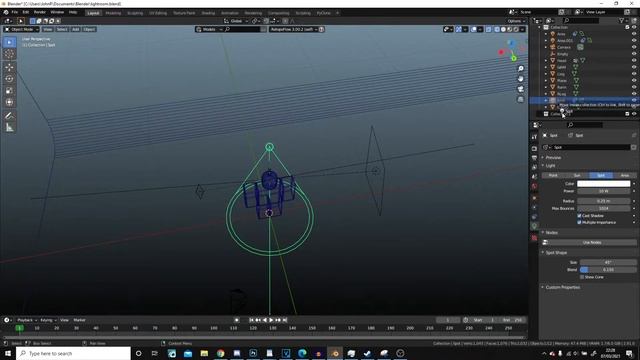Viewport: 640px width, 360px height.
Task: Switch viewport to rendered shading
Action: click(516, 29)
